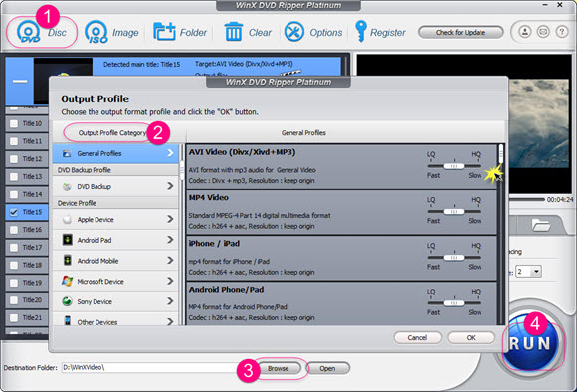The height and width of the screenshot is (392, 577).
Task: Check the Title18 checkbox
Action: click(14, 265)
